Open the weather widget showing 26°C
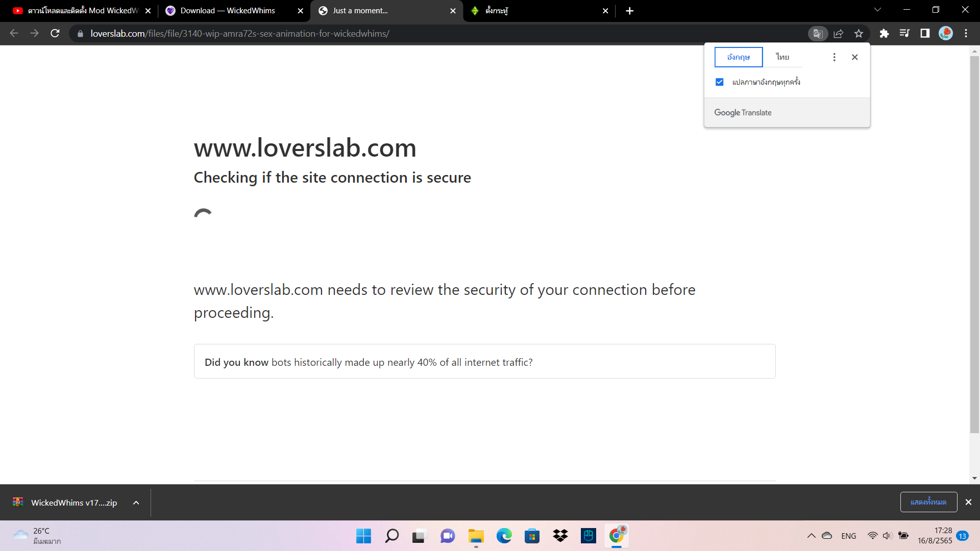980x551 pixels. point(38,536)
